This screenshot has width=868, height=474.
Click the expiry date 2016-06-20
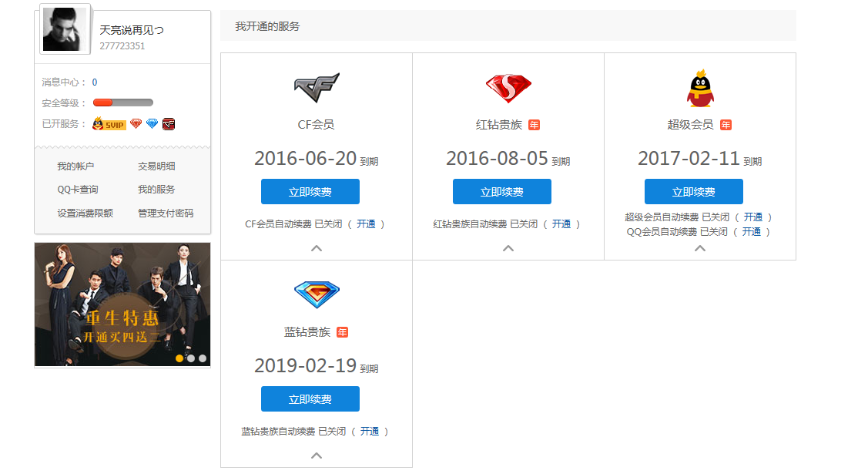tap(306, 158)
